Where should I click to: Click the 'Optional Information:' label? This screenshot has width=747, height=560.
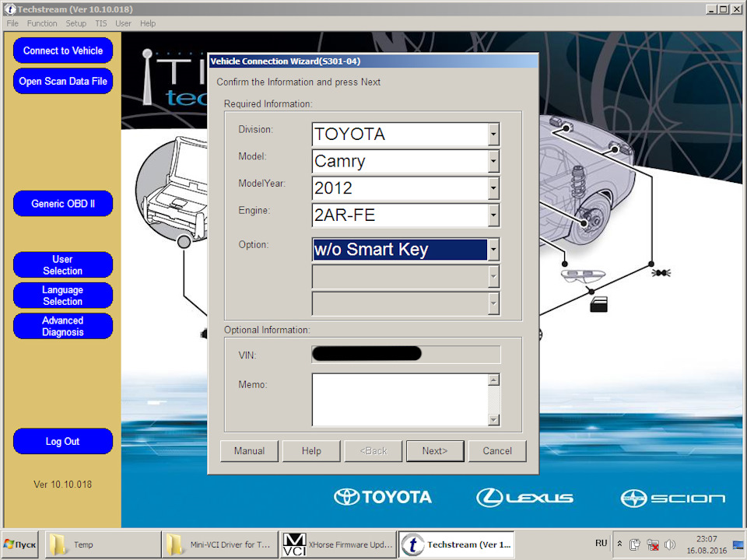click(267, 330)
